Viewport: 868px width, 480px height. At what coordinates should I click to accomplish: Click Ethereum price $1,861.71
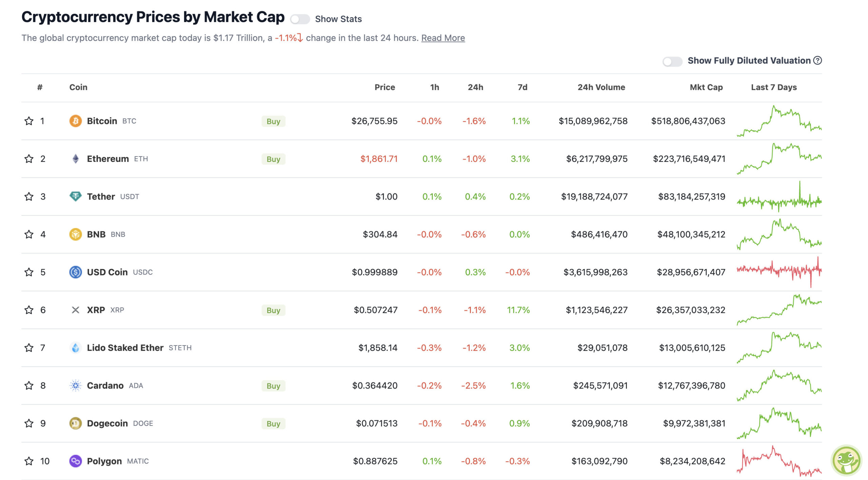point(379,159)
